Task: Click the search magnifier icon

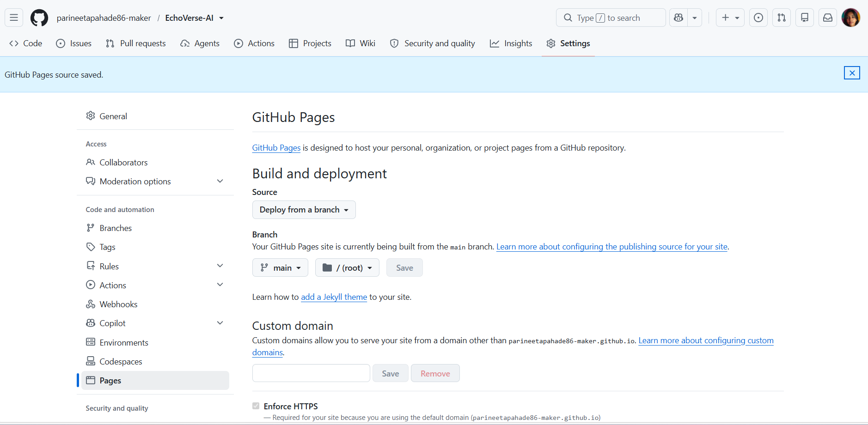Action: (568, 18)
